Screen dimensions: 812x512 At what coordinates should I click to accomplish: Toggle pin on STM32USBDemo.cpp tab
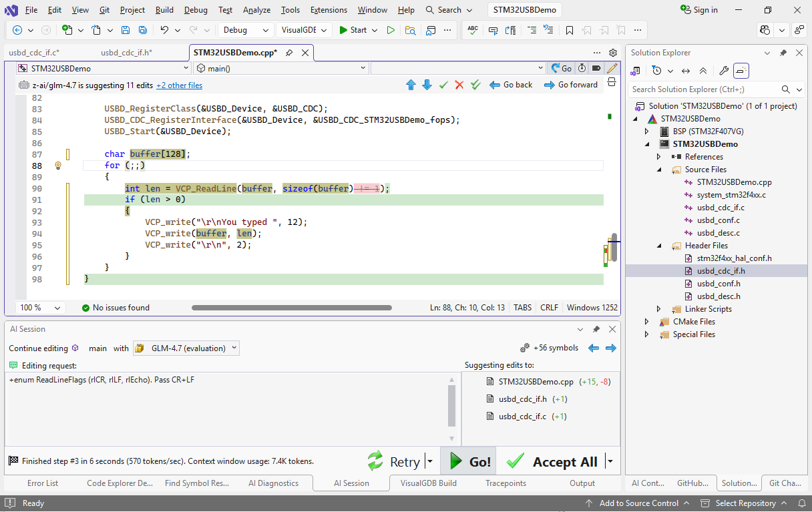click(x=289, y=53)
